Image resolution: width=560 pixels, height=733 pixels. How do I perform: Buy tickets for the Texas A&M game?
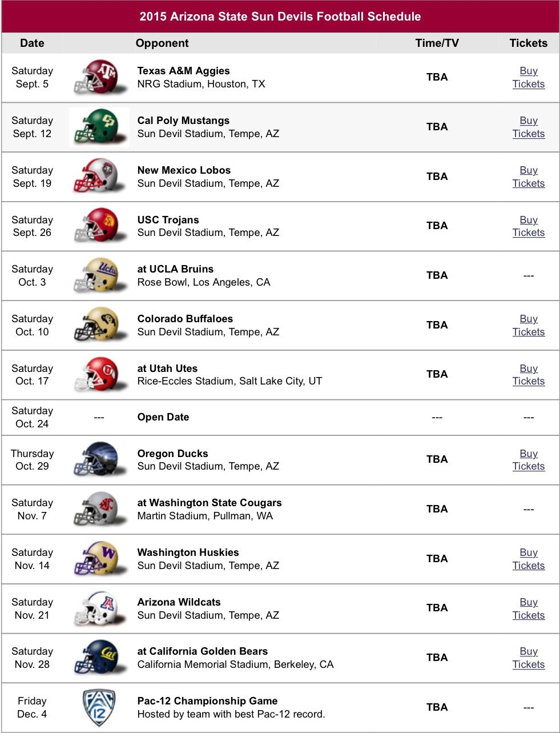pyautogui.click(x=528, y=77)
